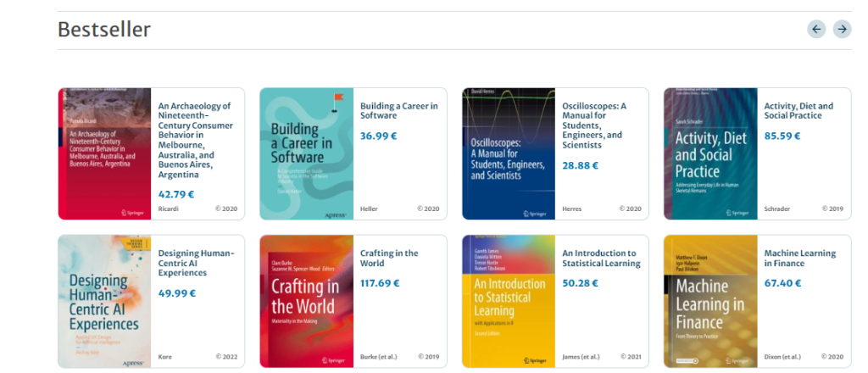Open Activity, Diet and Social Practice cover
This screenshot has height=373, width=868.
pyautogui.click(x=711, y=153)
